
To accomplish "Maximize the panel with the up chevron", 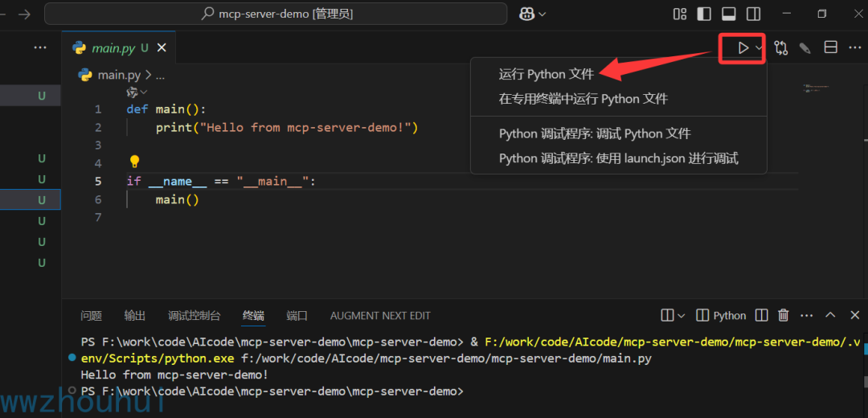I will (831, 315).
